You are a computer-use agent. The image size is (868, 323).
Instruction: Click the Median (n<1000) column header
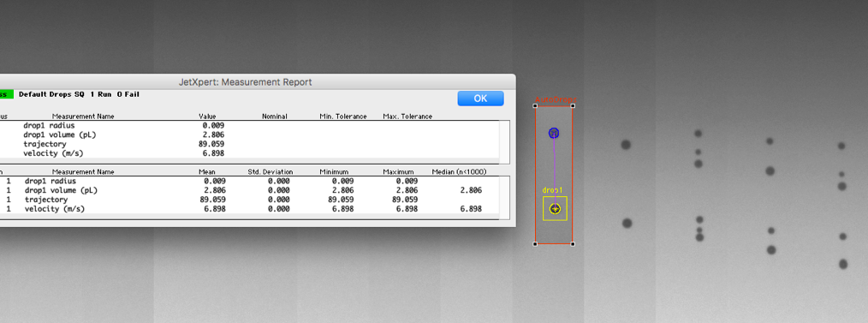459,171
